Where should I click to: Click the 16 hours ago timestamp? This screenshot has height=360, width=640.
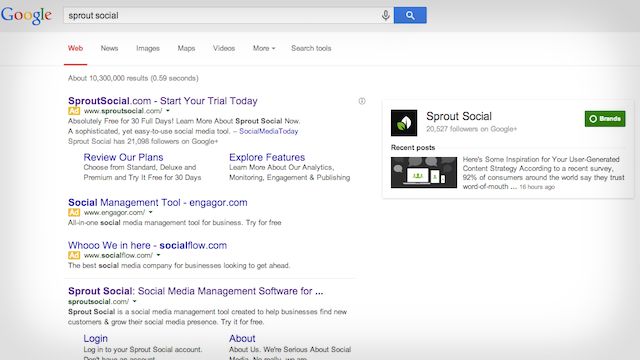click(x=537, y=187)
